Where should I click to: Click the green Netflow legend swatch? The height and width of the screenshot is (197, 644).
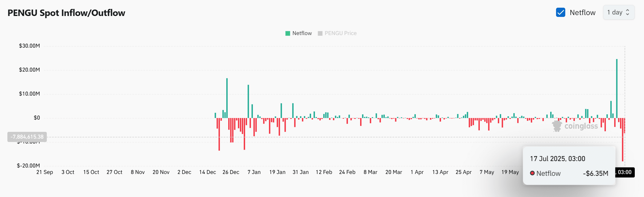point(288,33)
